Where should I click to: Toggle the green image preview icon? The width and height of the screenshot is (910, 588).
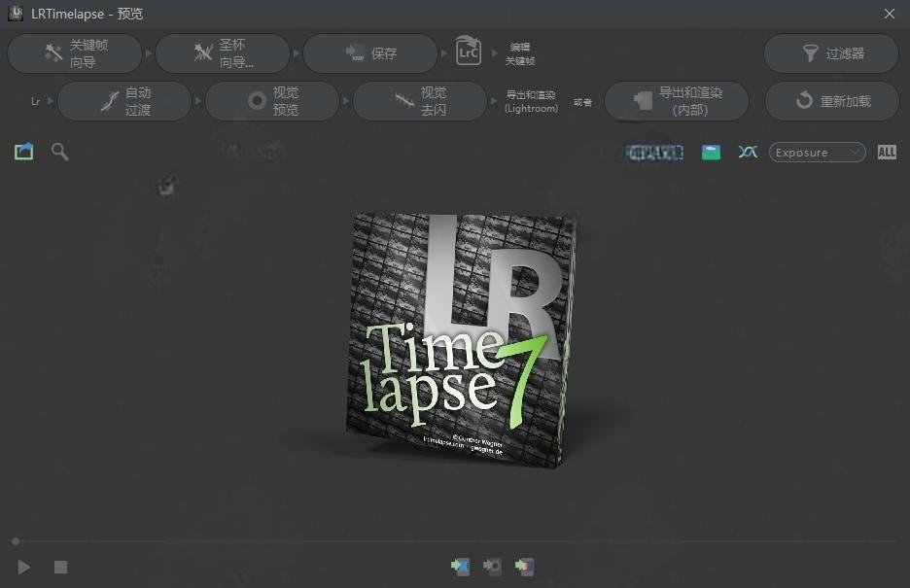pyautogui.click(x=711, y=153)
